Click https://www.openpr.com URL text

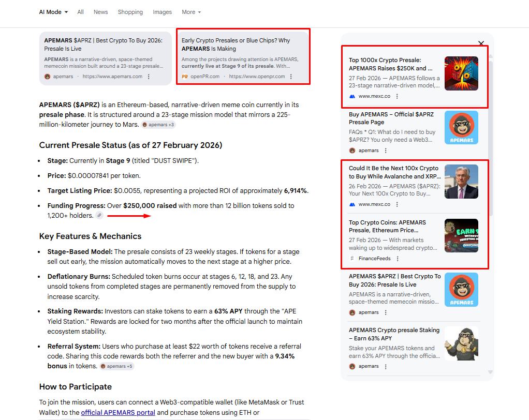click(x=257, y=77)
